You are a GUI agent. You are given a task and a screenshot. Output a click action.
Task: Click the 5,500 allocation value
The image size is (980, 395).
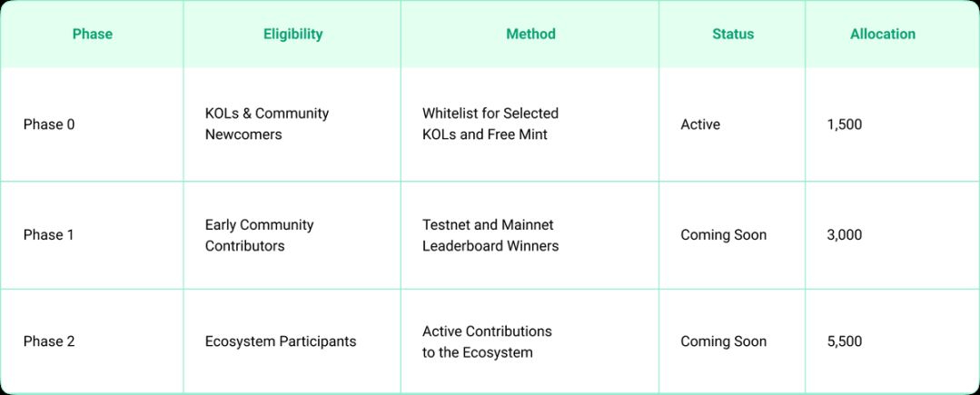[x=845, y=341]
